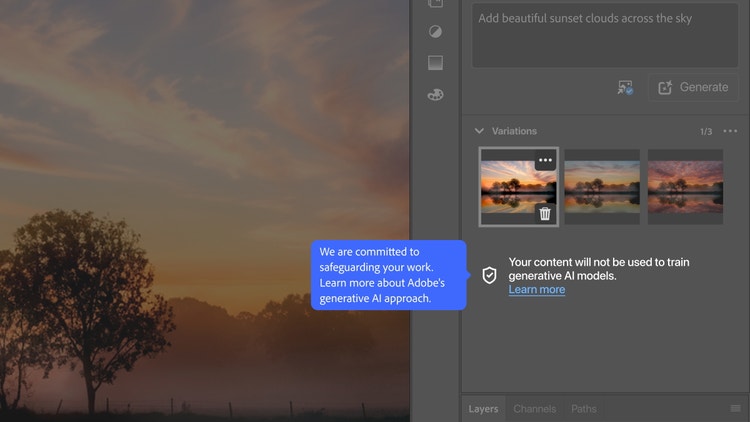Open the color palette icon
Screen dimensions: 750x422
[435, 95]
